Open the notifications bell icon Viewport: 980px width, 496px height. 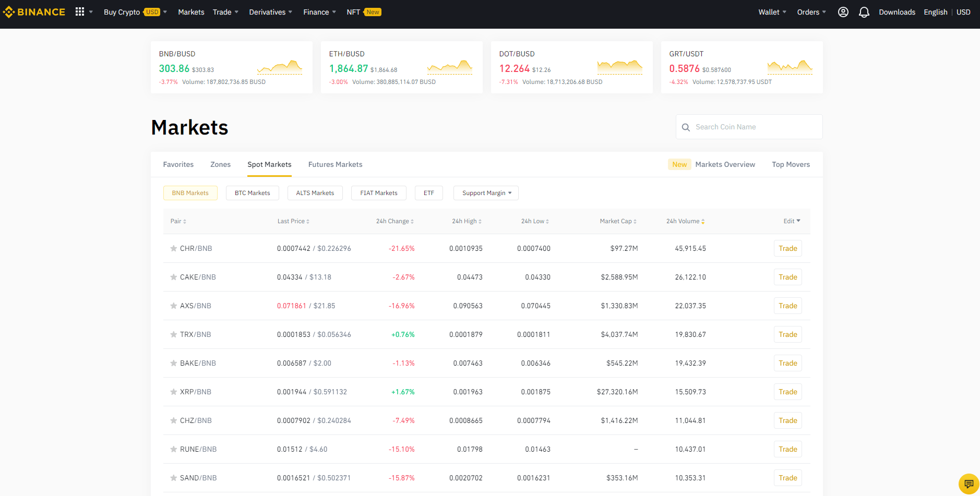tap(864, 12)
